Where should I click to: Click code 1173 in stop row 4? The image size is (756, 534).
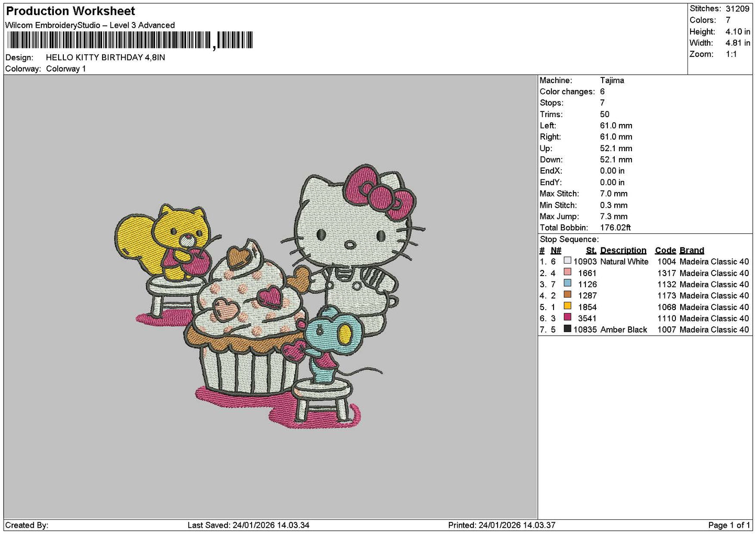(x=667, y=296)
